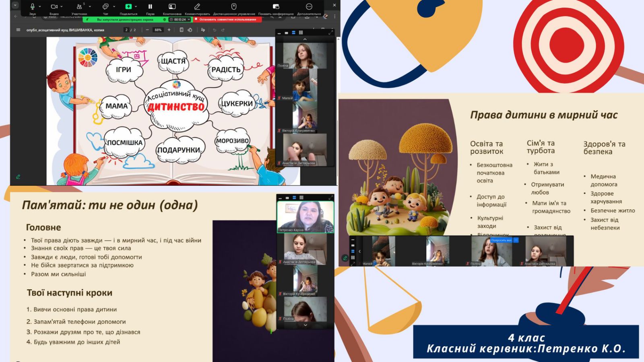Click the Звук microphone icon
This screenshot has width=644, height=362.
click(x=32, y=6)
